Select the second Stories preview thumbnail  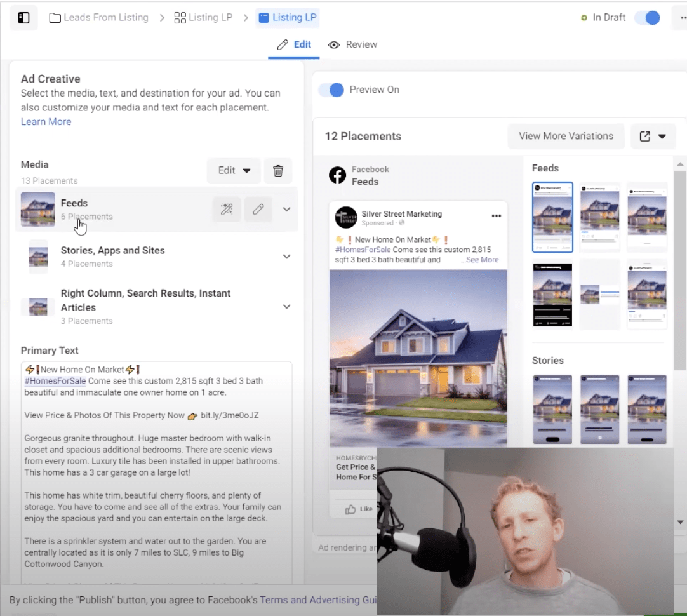(x=600, y=410)
